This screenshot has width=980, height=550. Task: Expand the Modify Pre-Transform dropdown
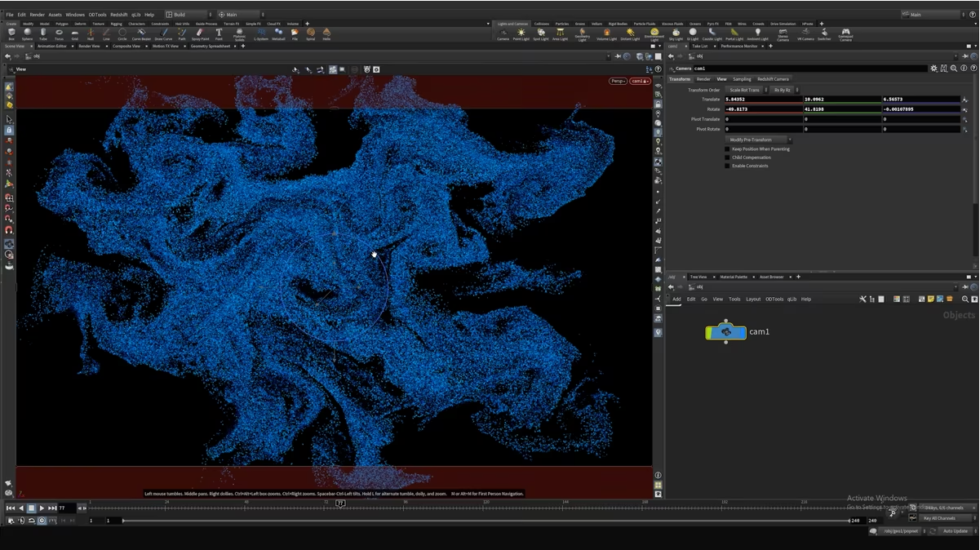pyautogui.click(x=756, y=140)
